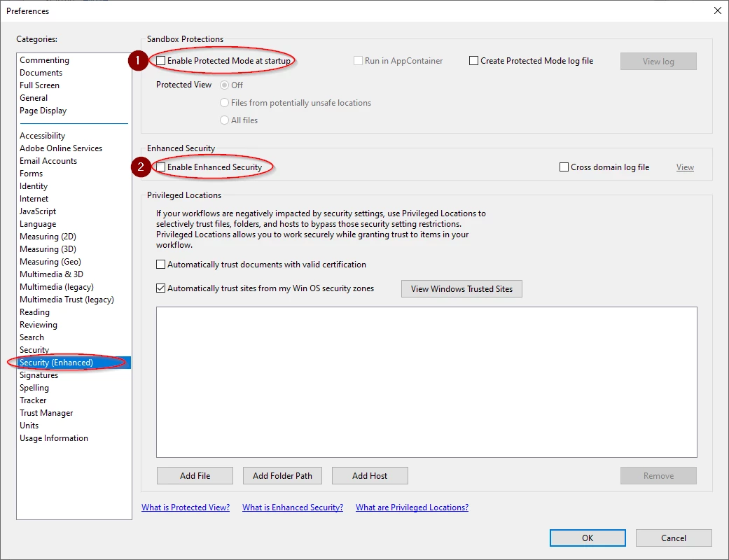
Task: Click the Remove button
Action: (x=658, y=476)
